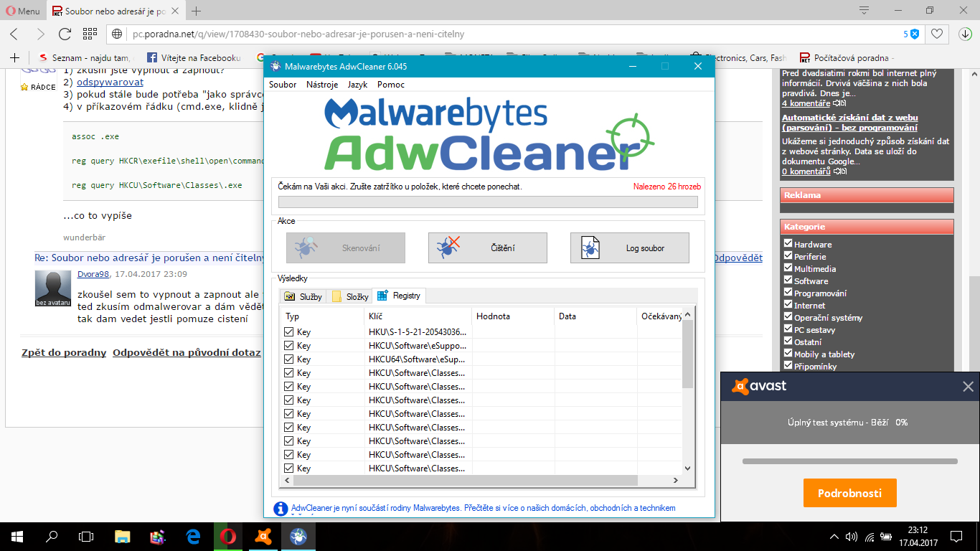The width and height of the screenshot is (980, 551).
Task: Open the WinRAR taskbar icon
Action: (x=158, y=536)
